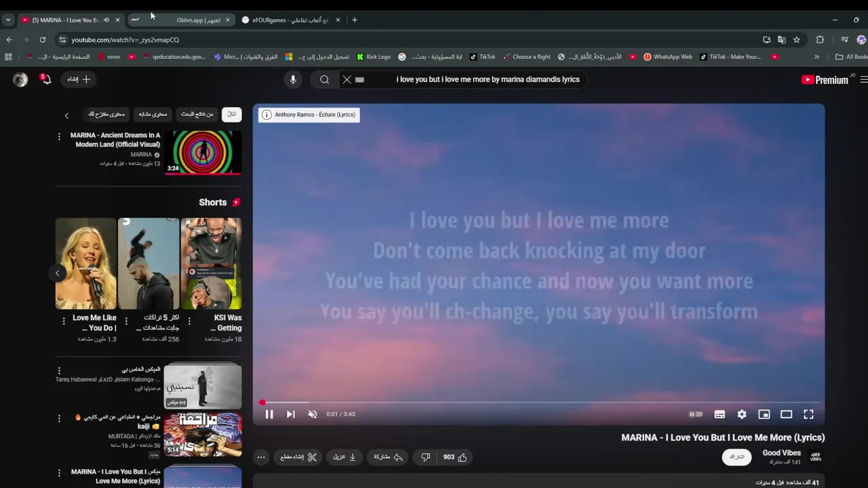Toggle theater mode view
This screenshot has height=488, width=868.
click(x=787, y=414)
